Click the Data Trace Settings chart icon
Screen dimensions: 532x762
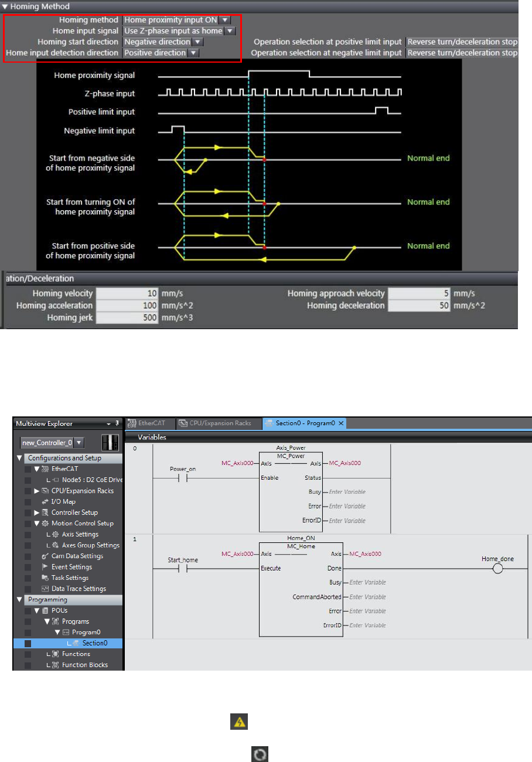click(x=46, y=589)
